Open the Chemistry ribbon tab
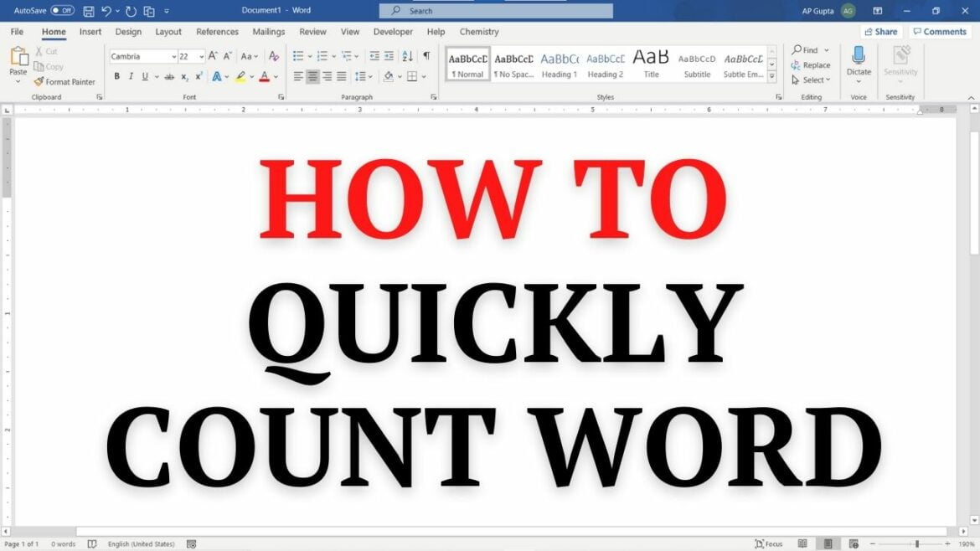 click(478, 31)
